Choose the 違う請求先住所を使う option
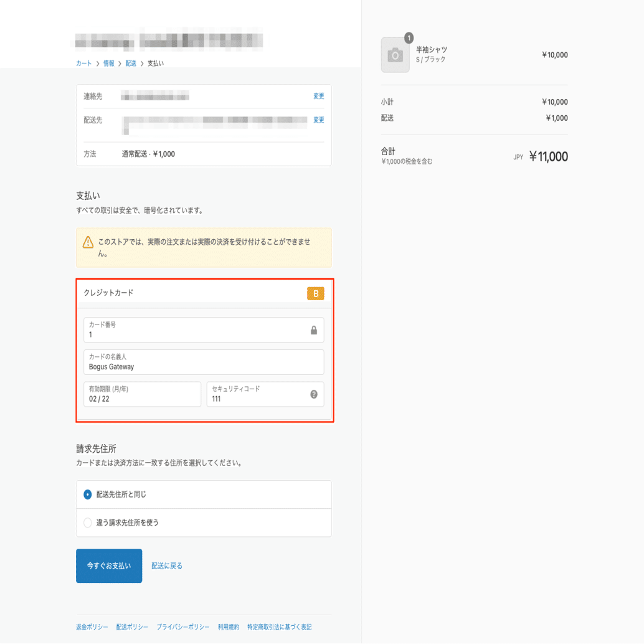This screenshot has width=644, height=644. [87, 523]
